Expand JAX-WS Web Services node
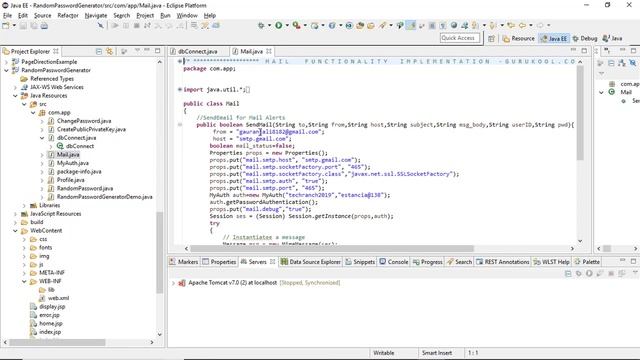This screenshot has width=640, height=360. (x=15, y=87)
